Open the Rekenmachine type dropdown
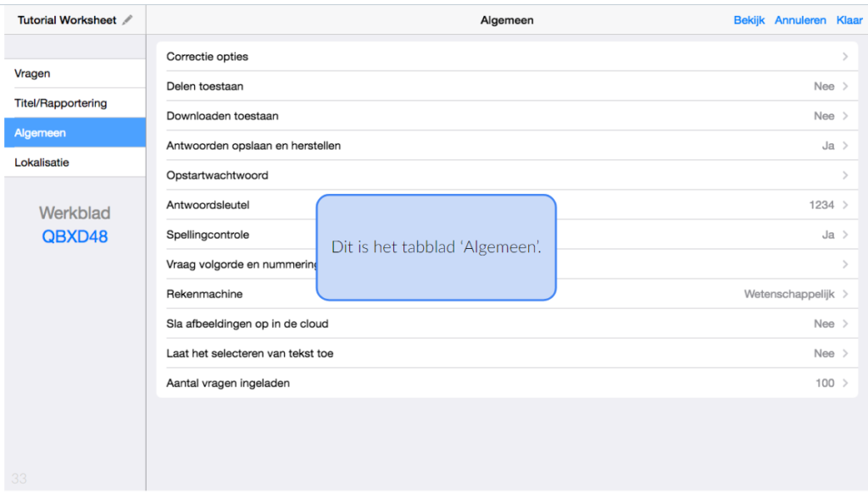Image resolution: width=868 pixels, height=492 pixels. (789, 294)
